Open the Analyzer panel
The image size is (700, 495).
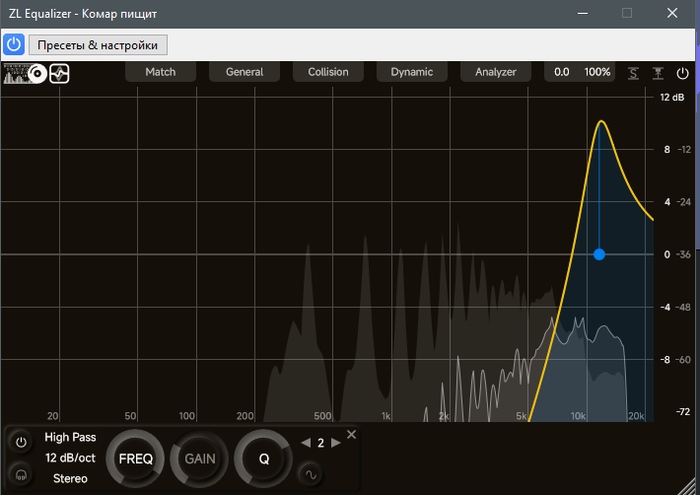point(496,72)
